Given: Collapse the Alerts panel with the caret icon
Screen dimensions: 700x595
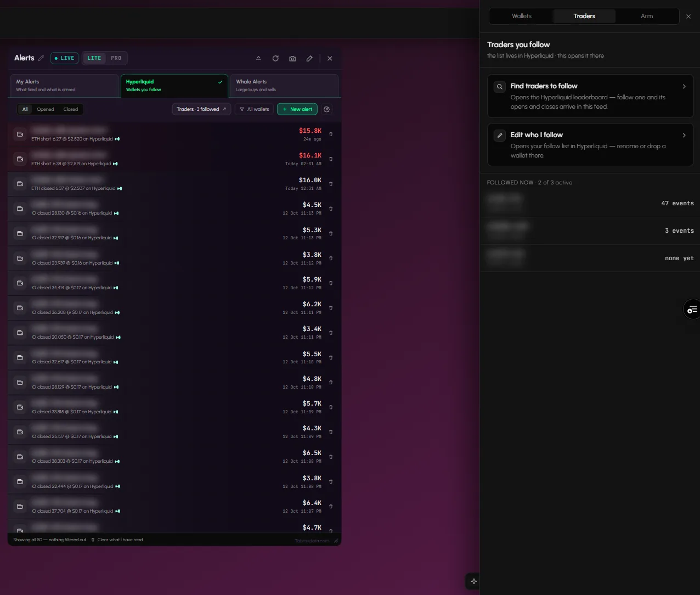Looking at the screenshot, I should [258, 58].
